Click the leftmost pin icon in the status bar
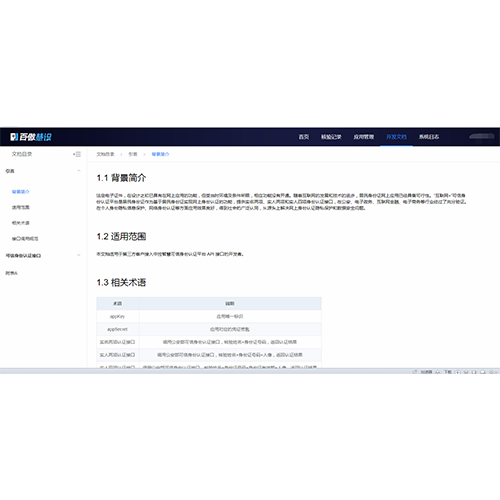The height and width of the screenshot is (500, 500). point(414,372)
